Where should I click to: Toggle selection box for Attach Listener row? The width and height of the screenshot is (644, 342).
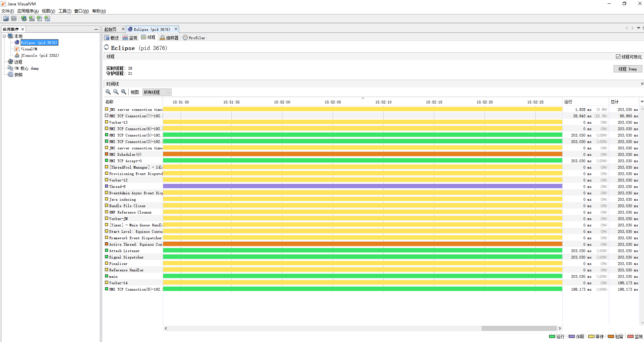pos(107,250)
